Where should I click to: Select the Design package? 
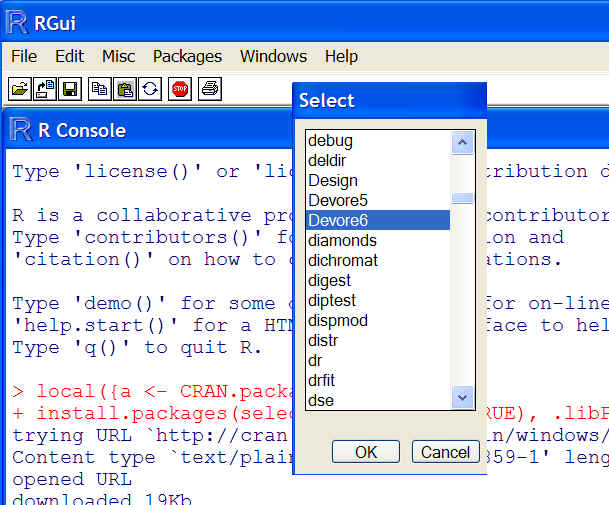pyautogui.click(x=378, y=181)
